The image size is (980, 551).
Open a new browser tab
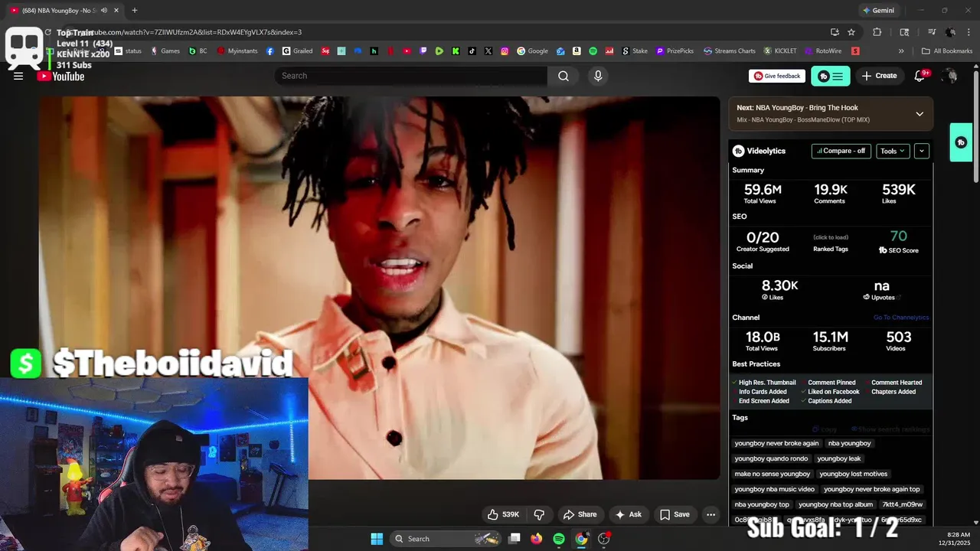[134, 10]
